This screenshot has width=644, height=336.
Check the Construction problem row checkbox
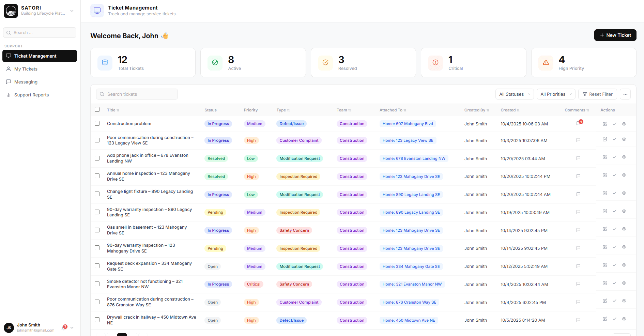coord(97,123)
